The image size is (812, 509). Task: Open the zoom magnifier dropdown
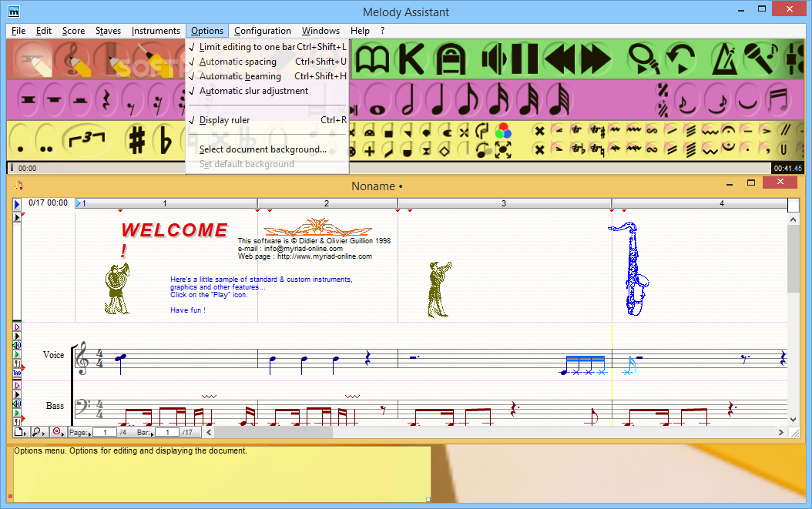pos(39,432)
